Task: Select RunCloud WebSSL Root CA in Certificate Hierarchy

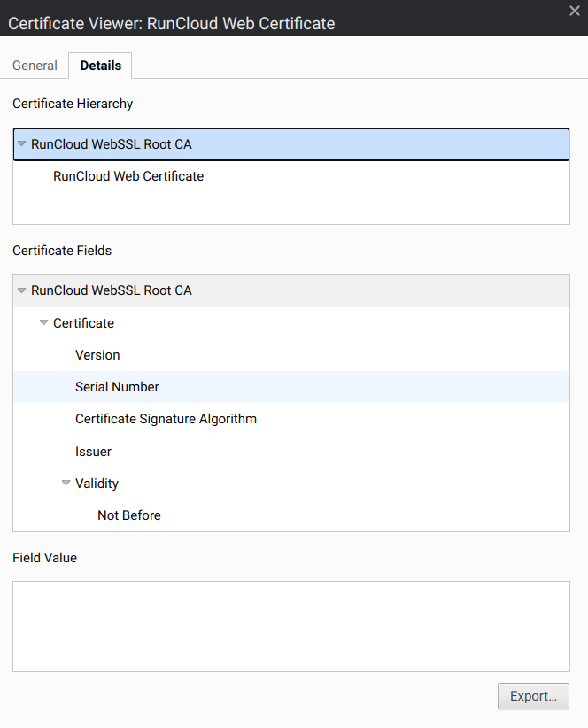Action: [x=291, y=144]
